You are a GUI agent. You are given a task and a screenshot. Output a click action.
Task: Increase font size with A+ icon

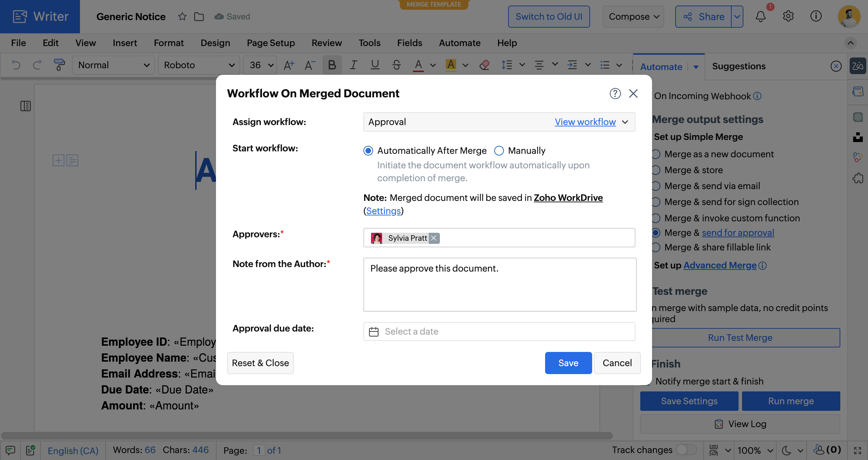[289, 65]
